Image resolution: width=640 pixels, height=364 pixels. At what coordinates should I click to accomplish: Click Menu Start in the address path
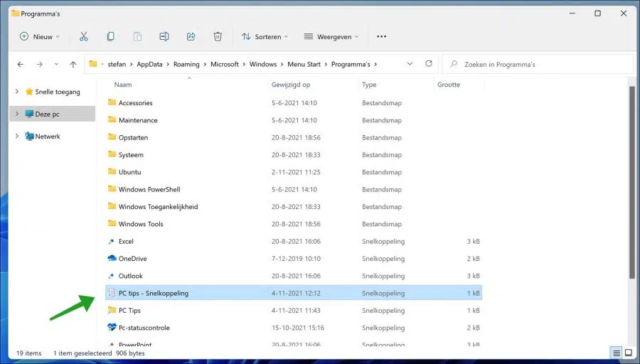(x=304, y=64)
